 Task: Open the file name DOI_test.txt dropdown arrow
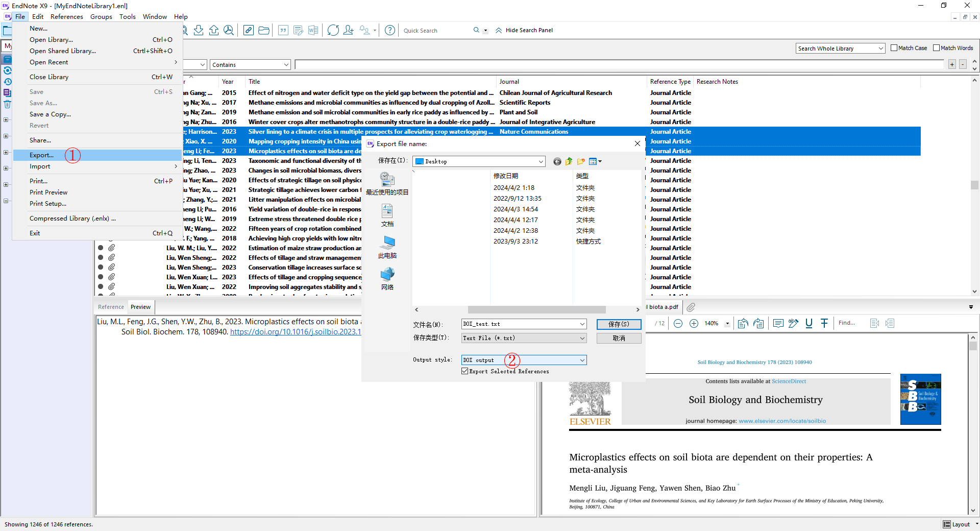coord(582,324)
